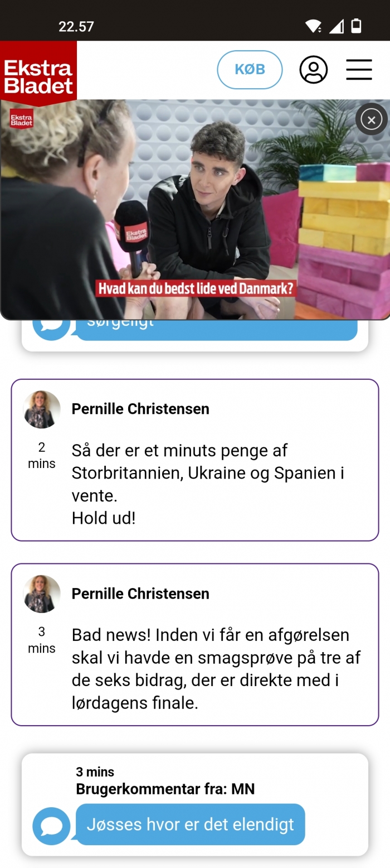This screenshot has height=868, width=390.
Task: Tap 'Jøsses hvor er det elendigt' comment bubble
Action: pos(191,824)
